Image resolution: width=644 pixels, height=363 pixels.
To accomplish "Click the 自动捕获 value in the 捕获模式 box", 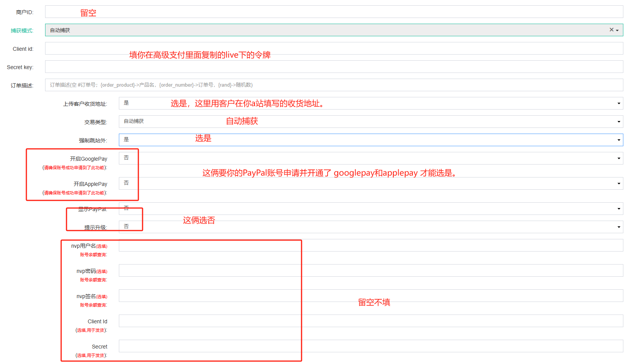I will pyautogui.click(x=60, y=30).
